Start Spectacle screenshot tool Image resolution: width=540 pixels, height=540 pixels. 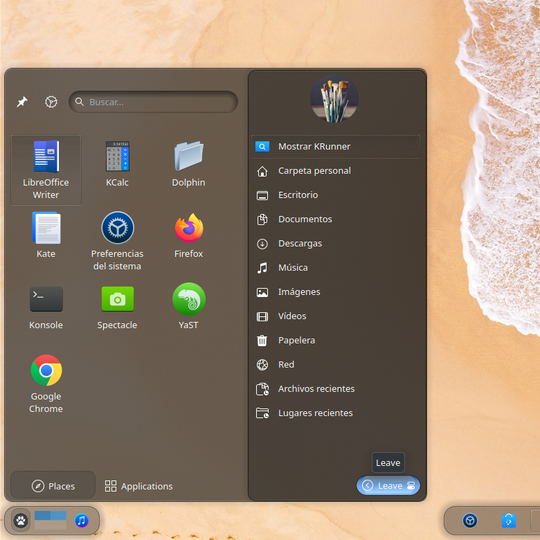117,306
